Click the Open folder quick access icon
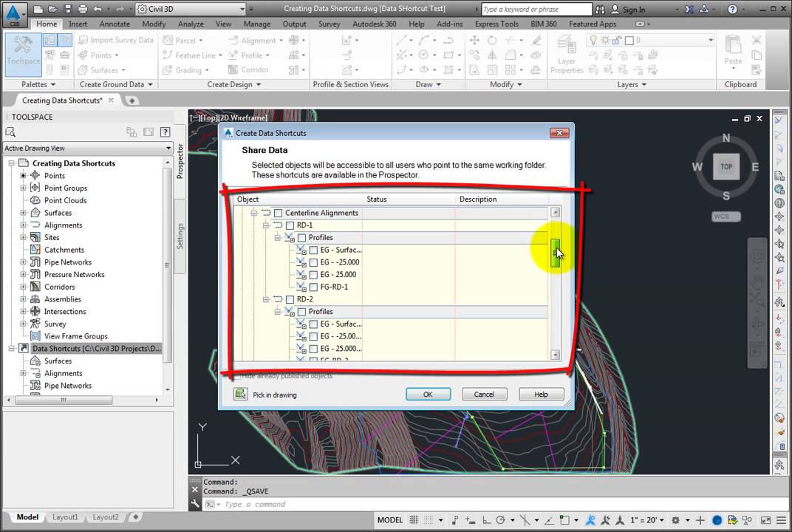The height and width of the screenshot is (532, 792). coord(52,9)
